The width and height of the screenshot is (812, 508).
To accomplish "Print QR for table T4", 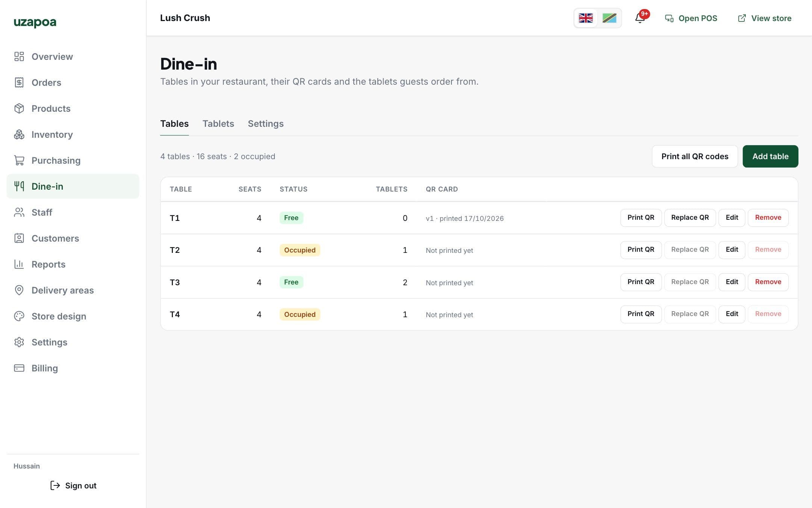I will (641, 314).
